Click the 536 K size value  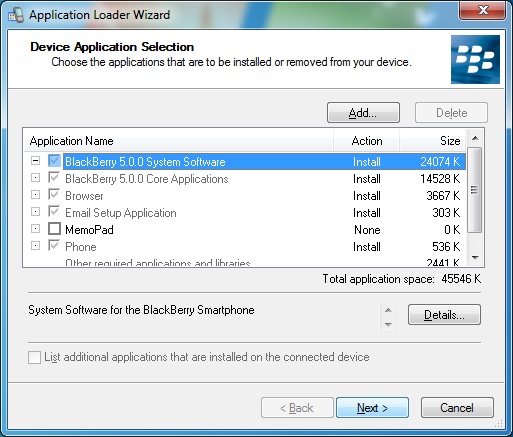[x=446, y=247]
